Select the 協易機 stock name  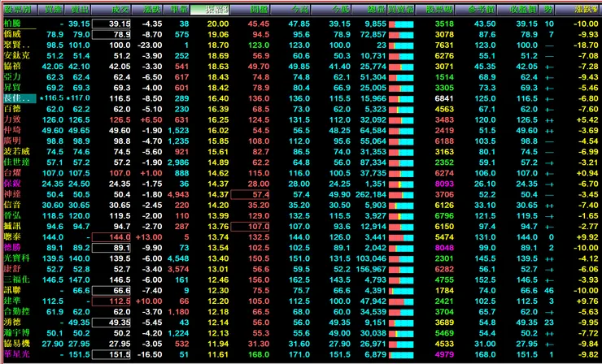(16, 344)
